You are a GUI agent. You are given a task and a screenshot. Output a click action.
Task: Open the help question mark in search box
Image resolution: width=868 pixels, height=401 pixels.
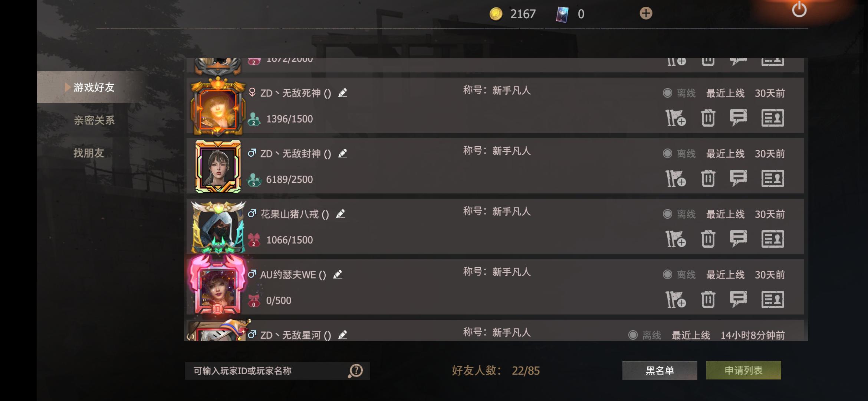pyautogui.click(x=356, y=371)
